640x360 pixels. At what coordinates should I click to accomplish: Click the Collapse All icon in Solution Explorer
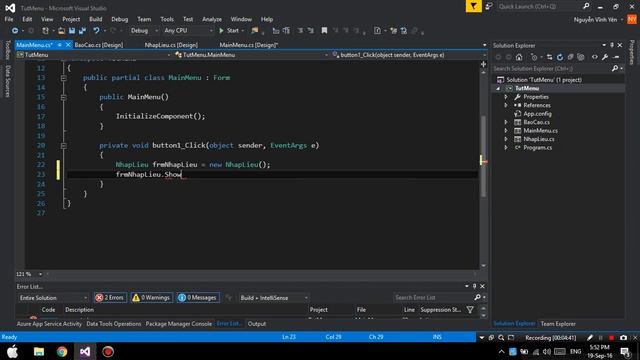coord(570,57)
